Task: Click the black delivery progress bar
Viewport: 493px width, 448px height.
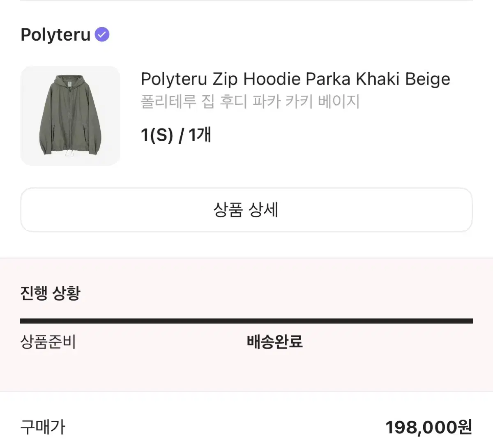Action: click(246, 321)
